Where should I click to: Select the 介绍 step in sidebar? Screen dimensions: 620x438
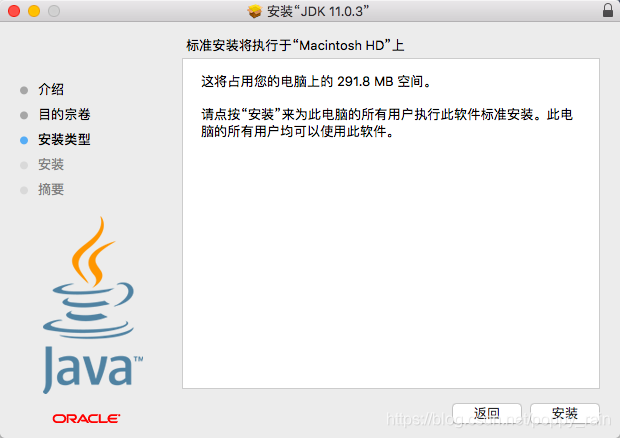[x=51, y=89]
